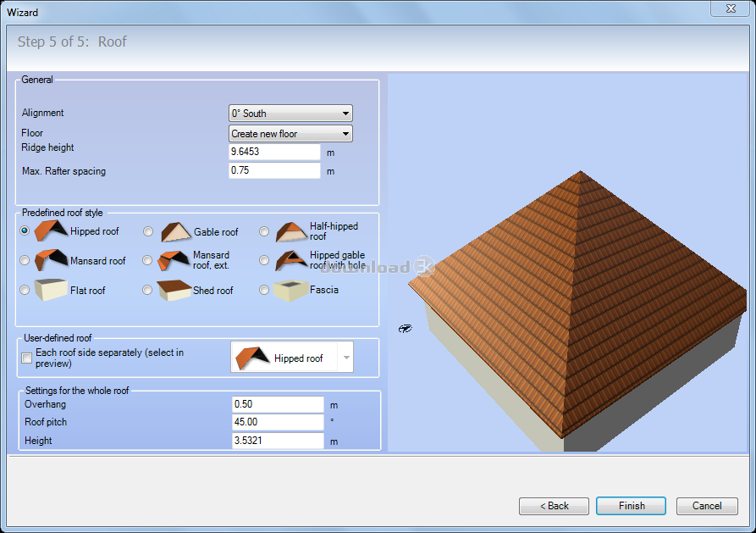Click the Mansard roof icon
Screen dimensions: 756x533
pyautogui.click(x=51, y=260)
